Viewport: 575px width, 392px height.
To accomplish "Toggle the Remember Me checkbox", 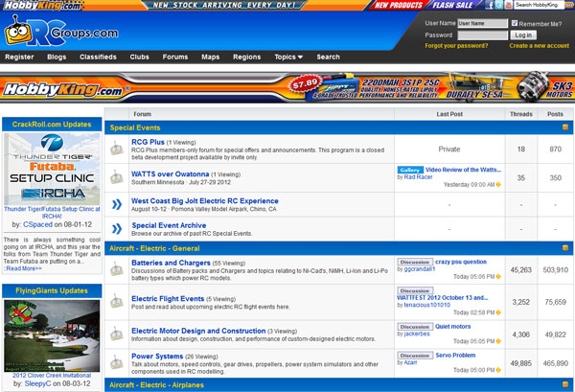I will pos(515,23).
